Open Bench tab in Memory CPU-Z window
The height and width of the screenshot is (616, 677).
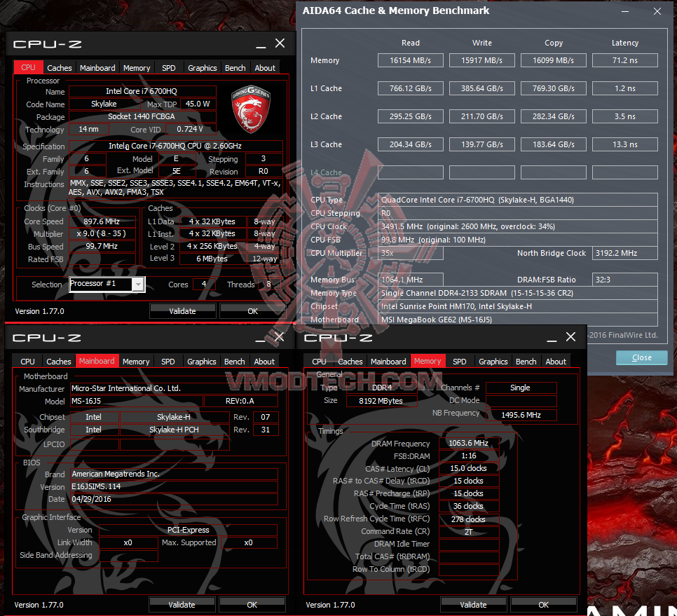coord(526,362)
